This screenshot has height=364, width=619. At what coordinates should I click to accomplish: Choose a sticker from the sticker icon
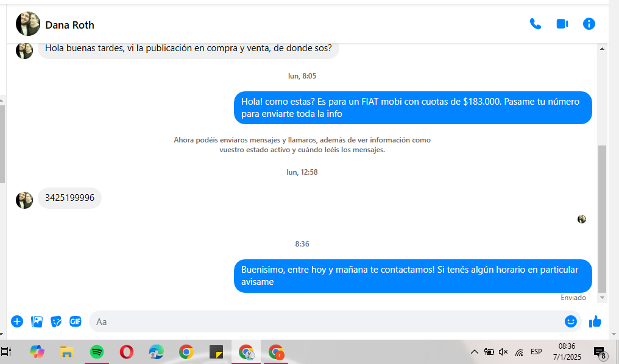(56, 321)
